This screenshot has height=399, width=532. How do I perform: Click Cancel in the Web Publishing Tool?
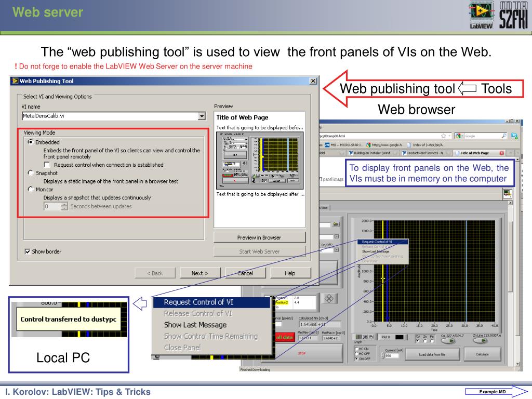coord(245,273)
